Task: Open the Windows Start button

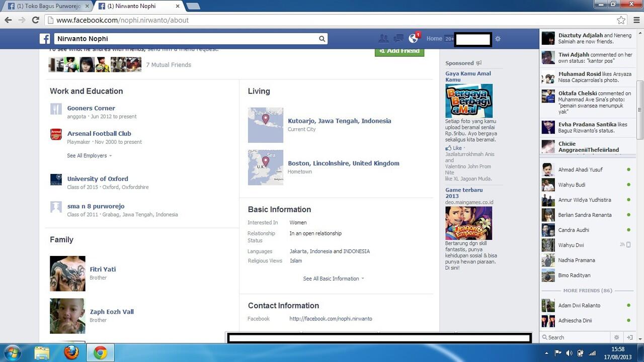Action: click(11, 353)
